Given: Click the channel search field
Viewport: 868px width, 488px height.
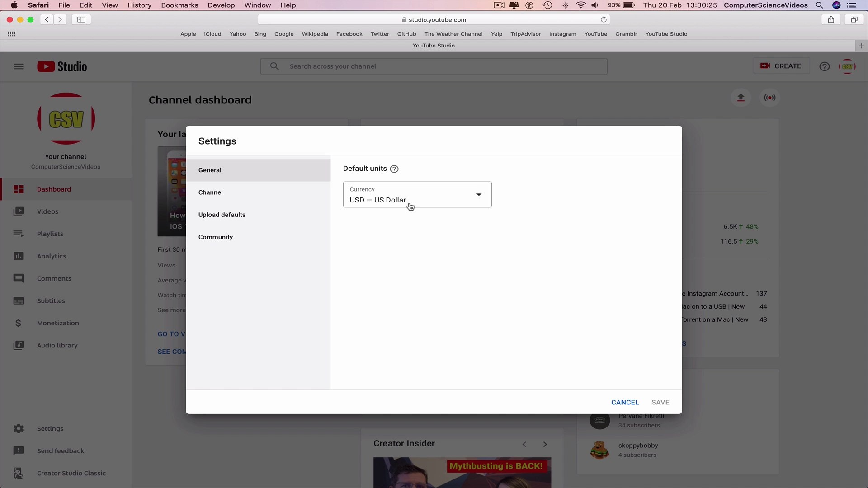Looking at the screenshot, I should [434, 66].
